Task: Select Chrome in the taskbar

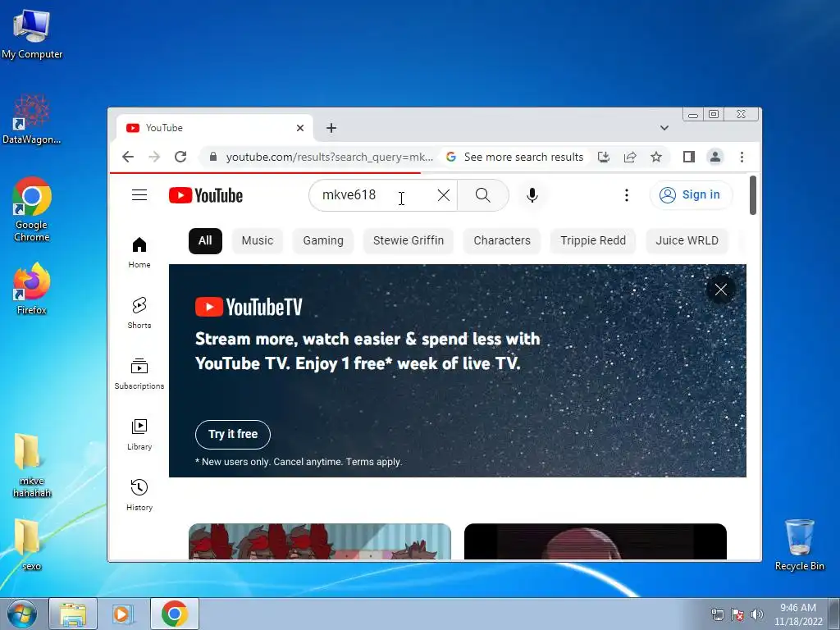Action: click(x=174, y=614)
